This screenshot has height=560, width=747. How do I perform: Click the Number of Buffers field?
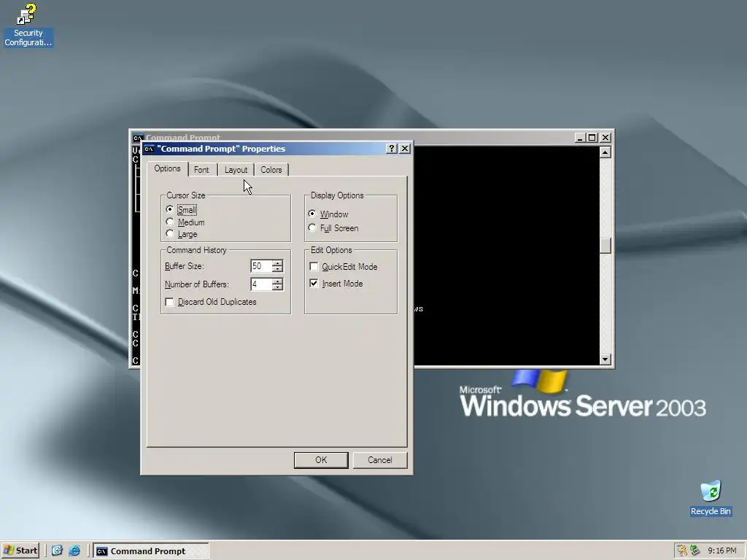262,284
